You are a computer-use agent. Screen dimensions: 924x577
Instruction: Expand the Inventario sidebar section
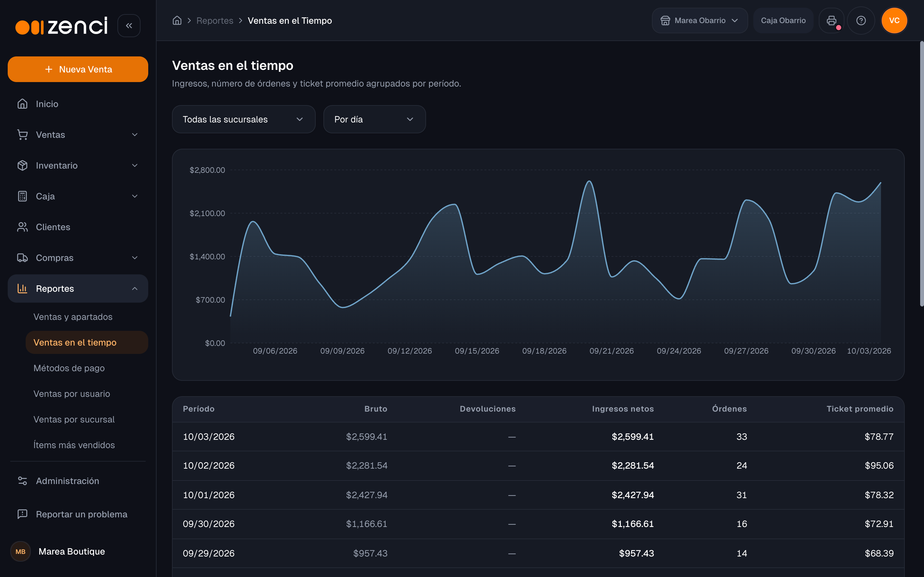tap(78, 166)
